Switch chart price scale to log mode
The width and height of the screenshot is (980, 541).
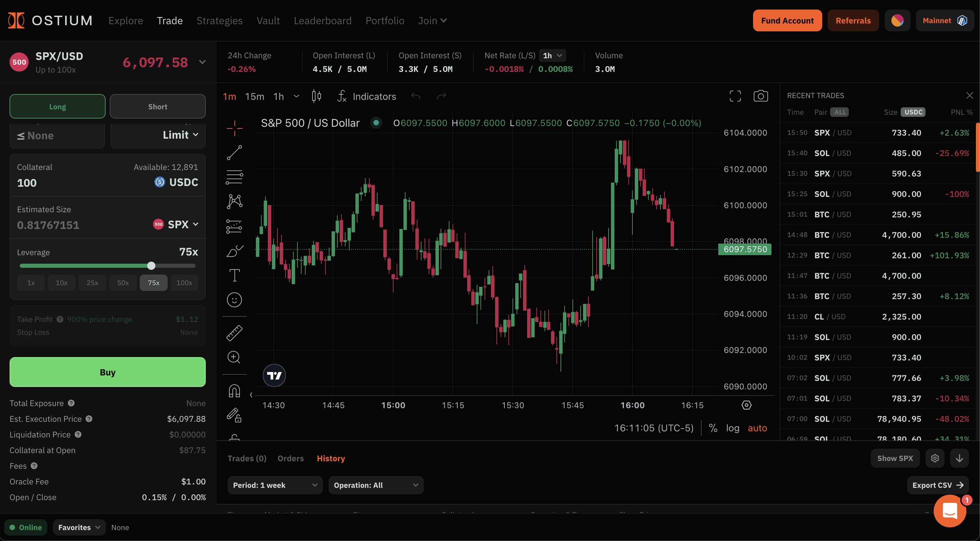click(732, 428)
